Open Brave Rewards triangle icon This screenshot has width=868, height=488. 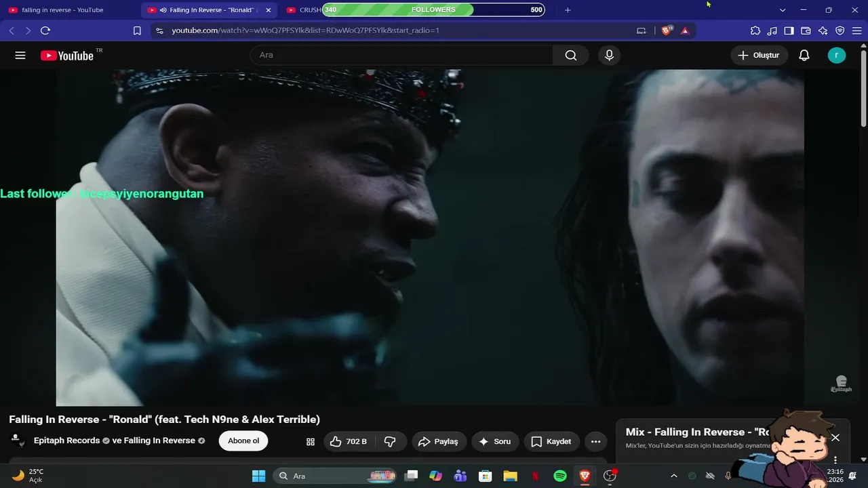click(x=685, y=30)
